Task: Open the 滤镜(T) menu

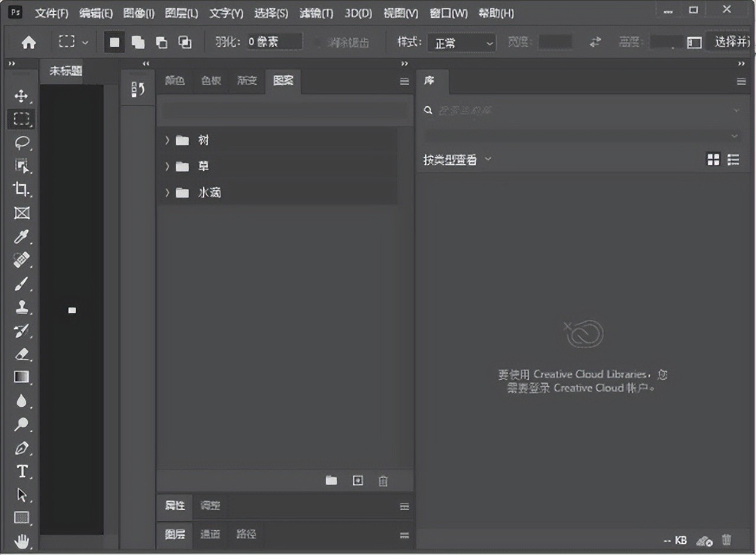Action: tap(316, 13)
